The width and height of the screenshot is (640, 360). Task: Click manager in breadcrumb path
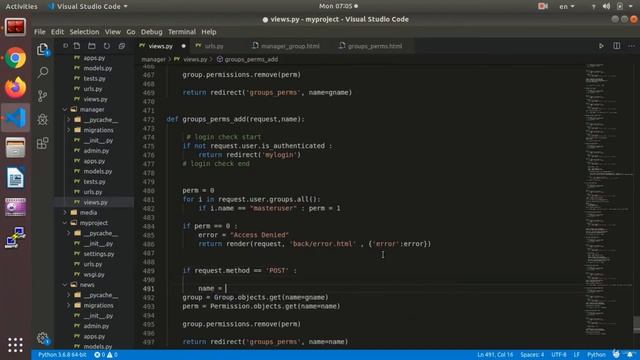click(x=153, y=59)
